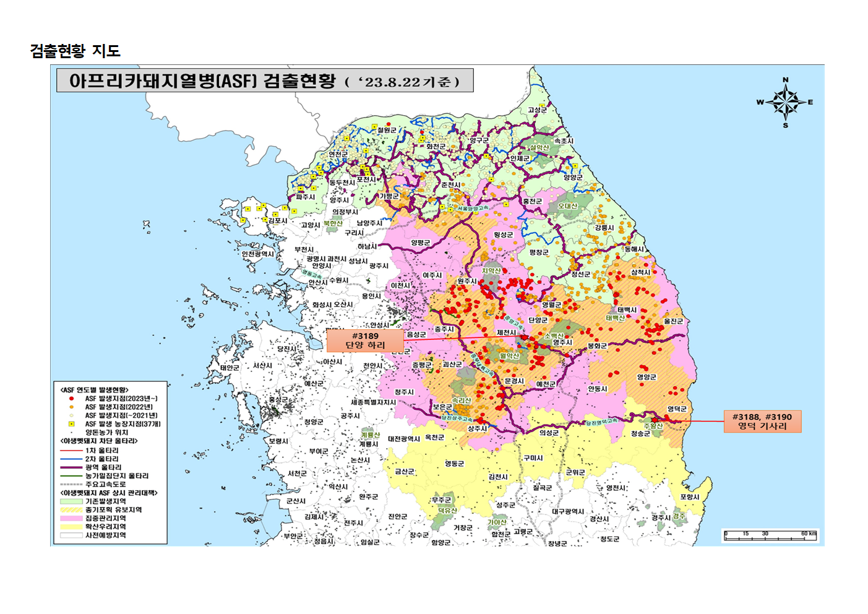Click the dashed 주요고속도로 legend symbol

point(71,485)
